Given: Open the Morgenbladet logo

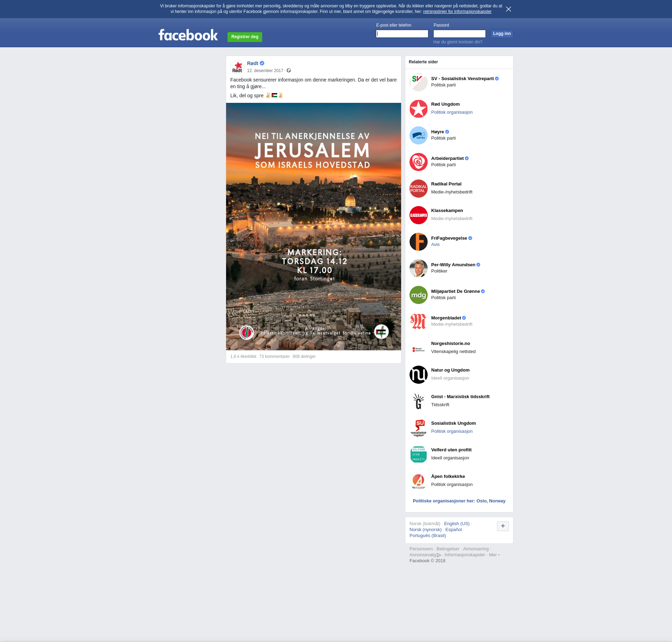Looking at the screenshot, I should (419, 322).
